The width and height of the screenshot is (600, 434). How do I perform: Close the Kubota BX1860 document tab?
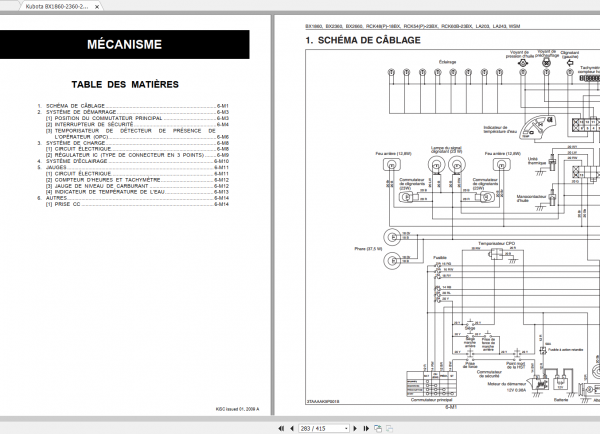(97, 7)
